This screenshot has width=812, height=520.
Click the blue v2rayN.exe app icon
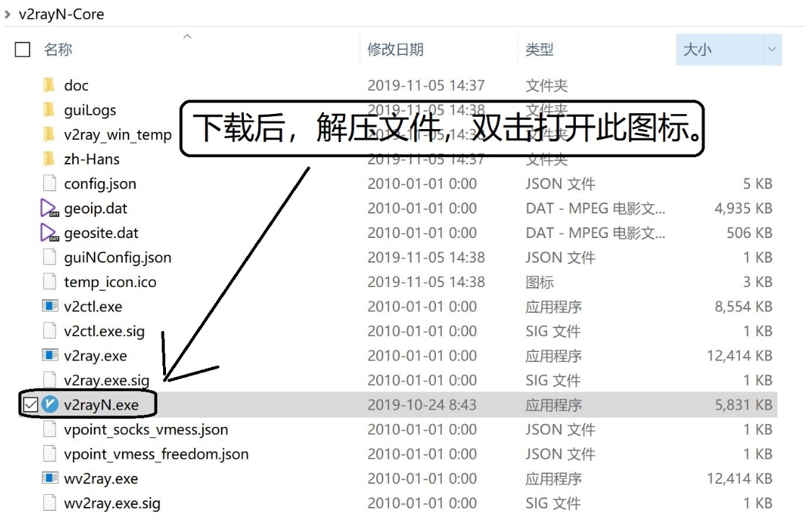[x=50, y=404]
